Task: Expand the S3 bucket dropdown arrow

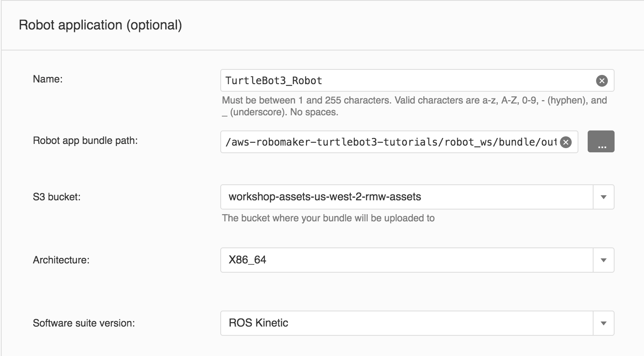Action: (x=604, y=197)
